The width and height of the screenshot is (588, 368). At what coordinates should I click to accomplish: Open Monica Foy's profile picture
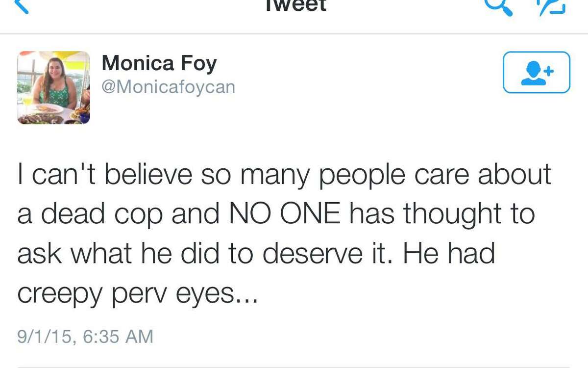click(x=54, y=87)
